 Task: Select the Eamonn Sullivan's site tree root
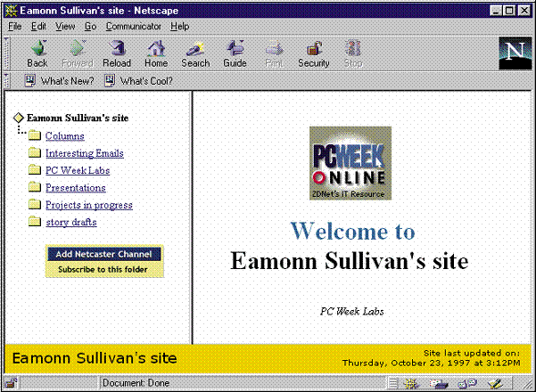pyautogui.click(x=78, y=118)
